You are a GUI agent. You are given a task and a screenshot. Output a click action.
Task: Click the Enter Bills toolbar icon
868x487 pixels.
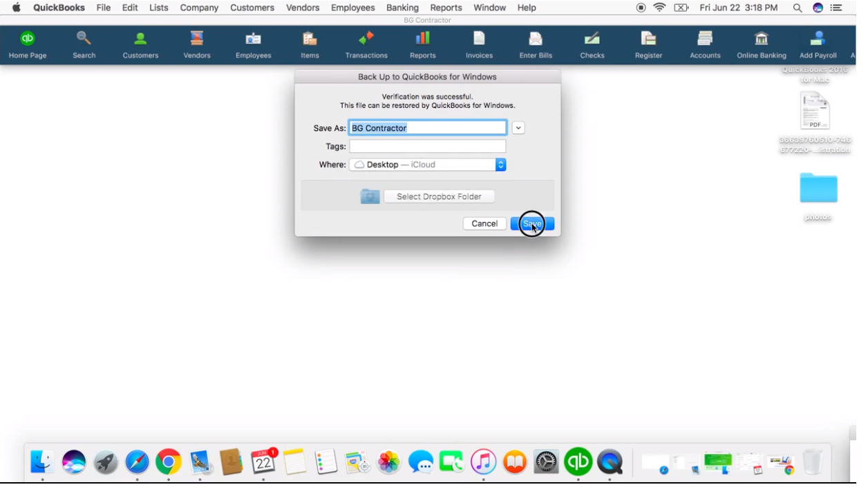[536, 45]
